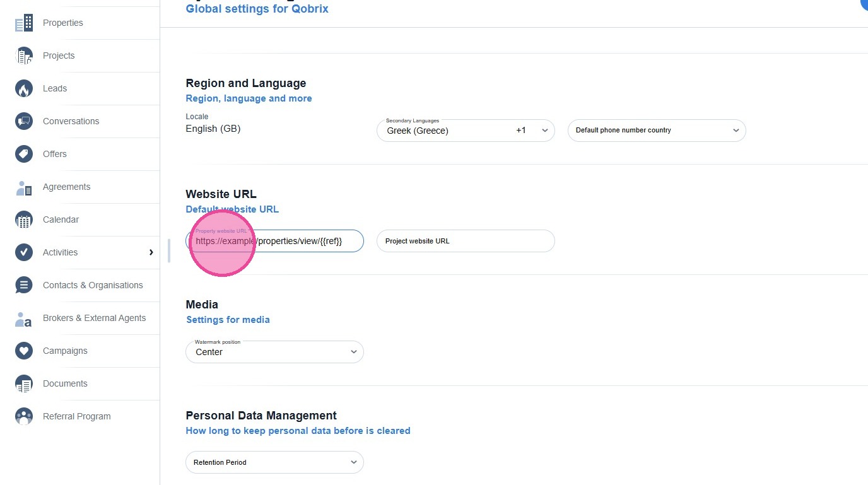Click the Brokers & External Agents icon

tap(24, 318)
